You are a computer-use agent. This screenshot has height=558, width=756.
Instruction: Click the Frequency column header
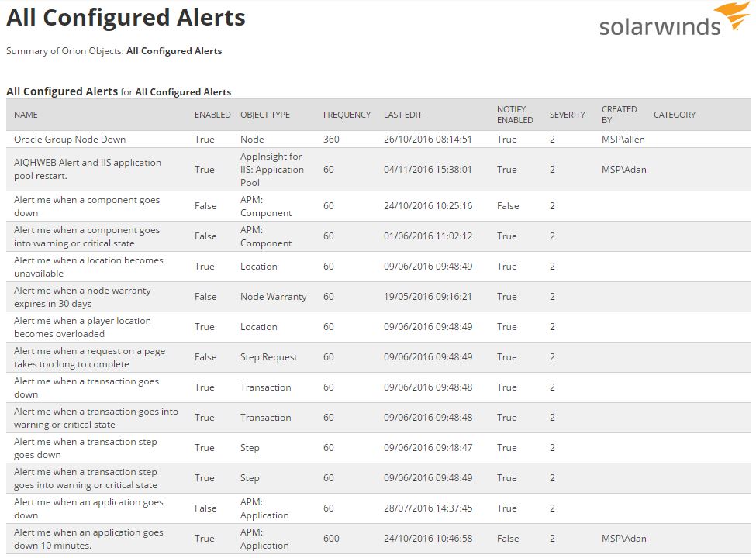coord(347,115)
